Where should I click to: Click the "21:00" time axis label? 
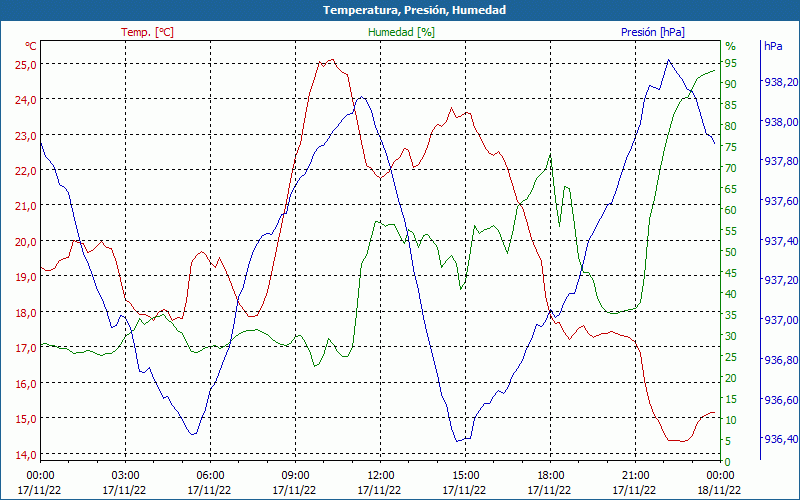click(x=635, y=476)
